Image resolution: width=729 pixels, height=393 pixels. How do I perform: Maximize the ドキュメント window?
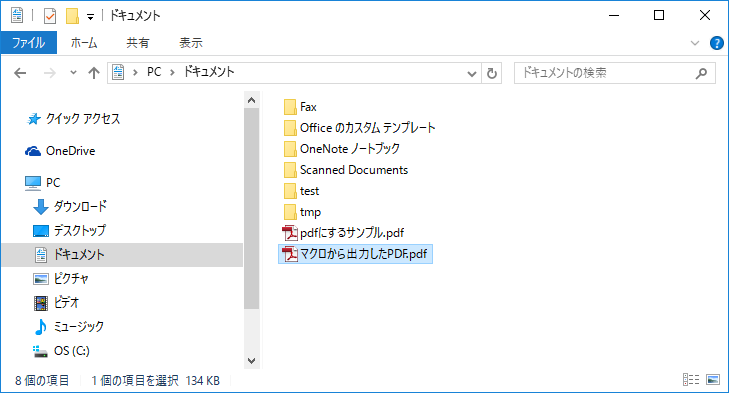[659, 15]
